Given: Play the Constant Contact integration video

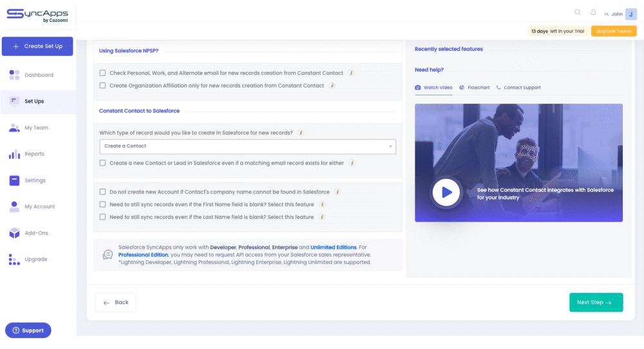Looking at the screenshot, I should 446,192.
